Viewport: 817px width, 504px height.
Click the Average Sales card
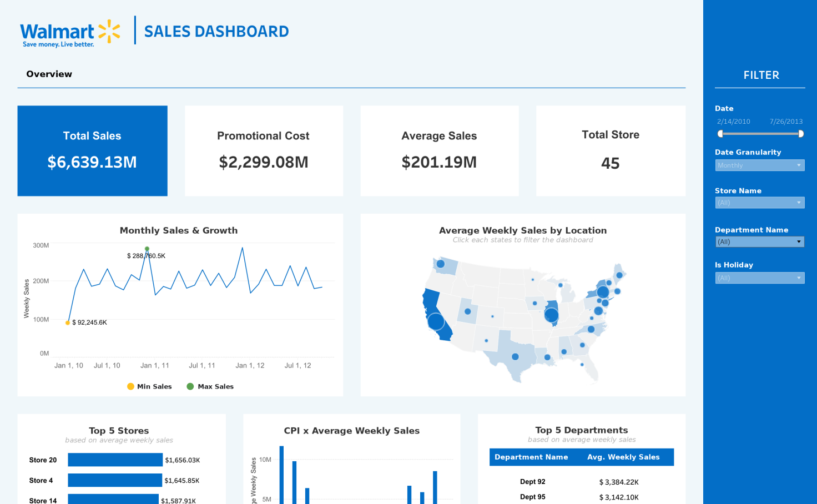tap(440, 151)
